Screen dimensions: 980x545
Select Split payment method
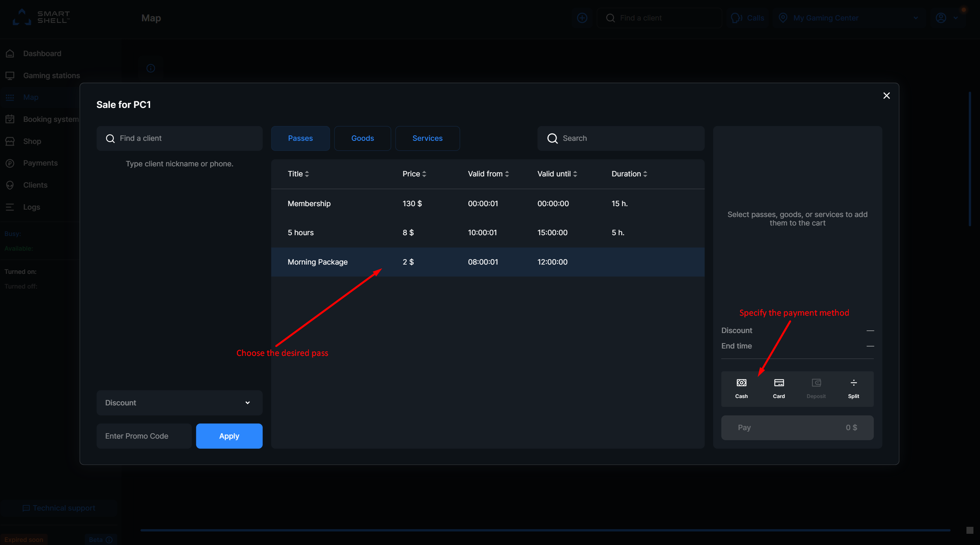tap(853, 388)
